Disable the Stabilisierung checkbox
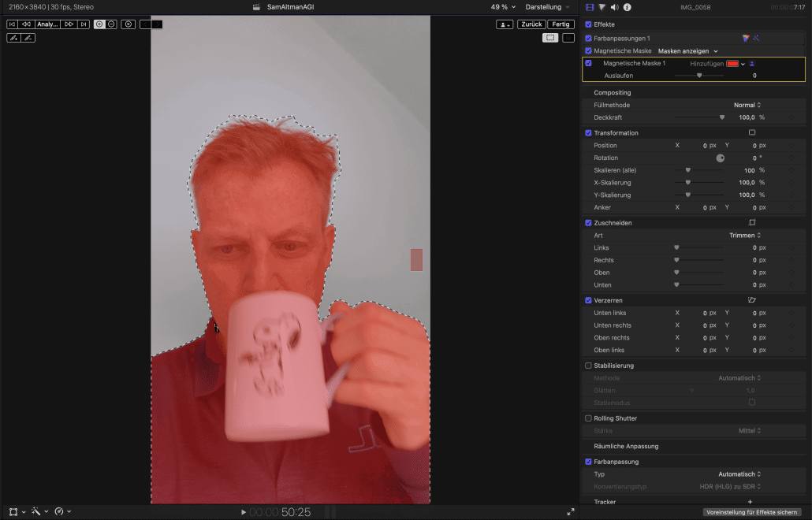Screen dimensions: 812x520 tap(588, 366)
